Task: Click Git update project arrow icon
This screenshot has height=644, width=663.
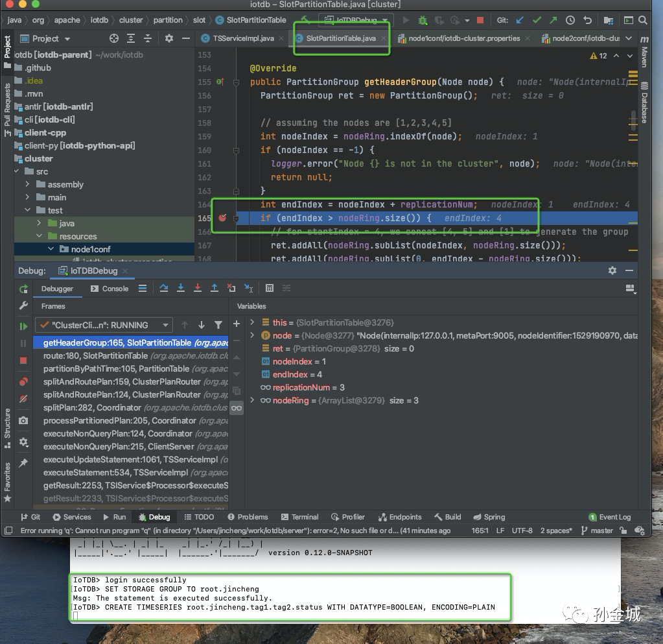Action: point(520,20)
